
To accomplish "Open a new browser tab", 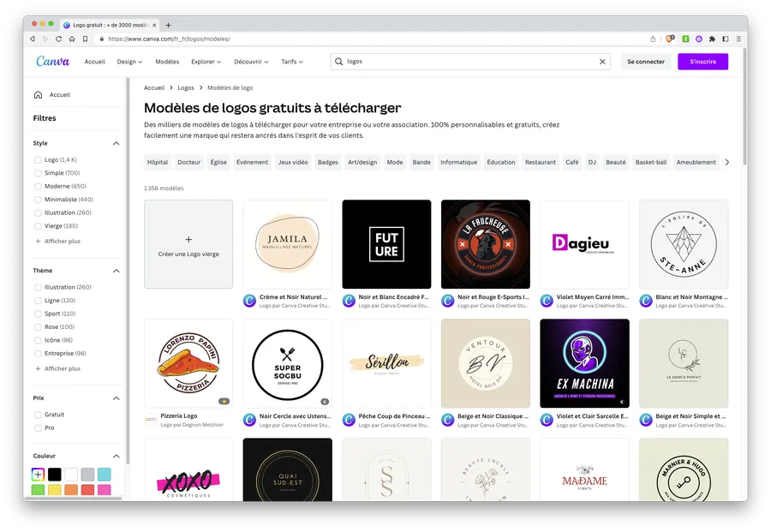I will [x=168, y=25].
